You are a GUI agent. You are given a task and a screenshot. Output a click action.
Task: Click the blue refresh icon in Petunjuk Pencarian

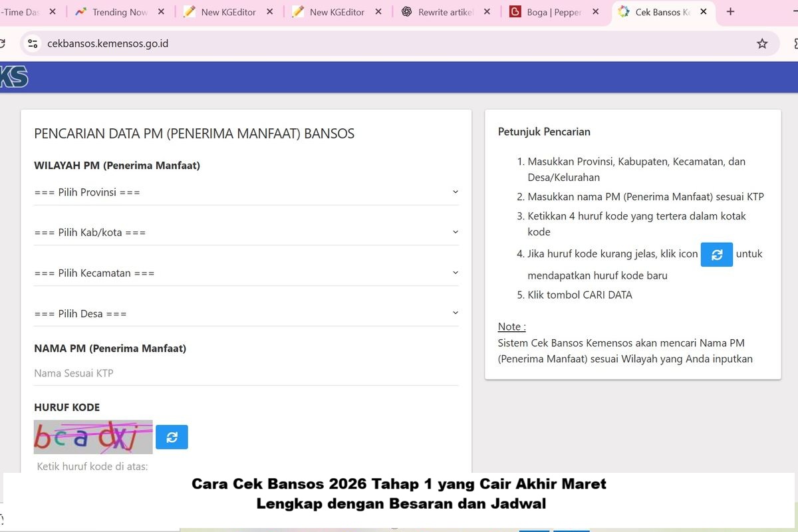(x=716, y=255)
